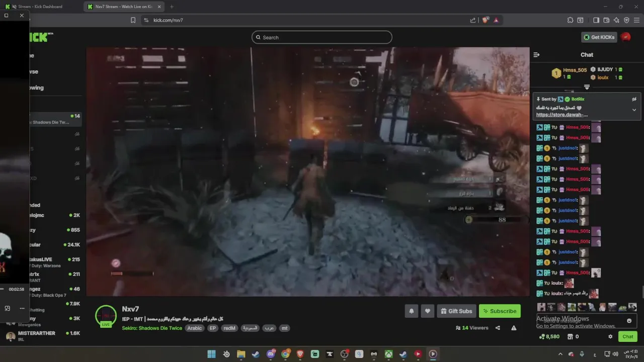644x362 pixels.
Task: Open the Brave wallet icon
Action: tap(606, 20)
